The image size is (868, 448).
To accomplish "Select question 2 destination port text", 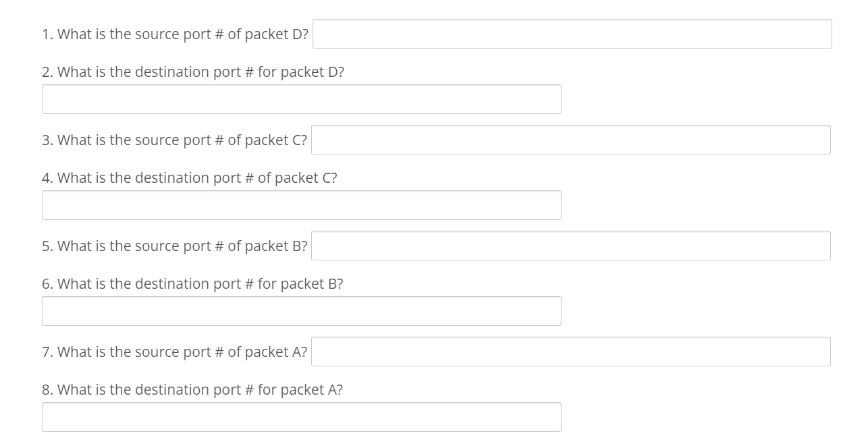I will pos(193,72).
